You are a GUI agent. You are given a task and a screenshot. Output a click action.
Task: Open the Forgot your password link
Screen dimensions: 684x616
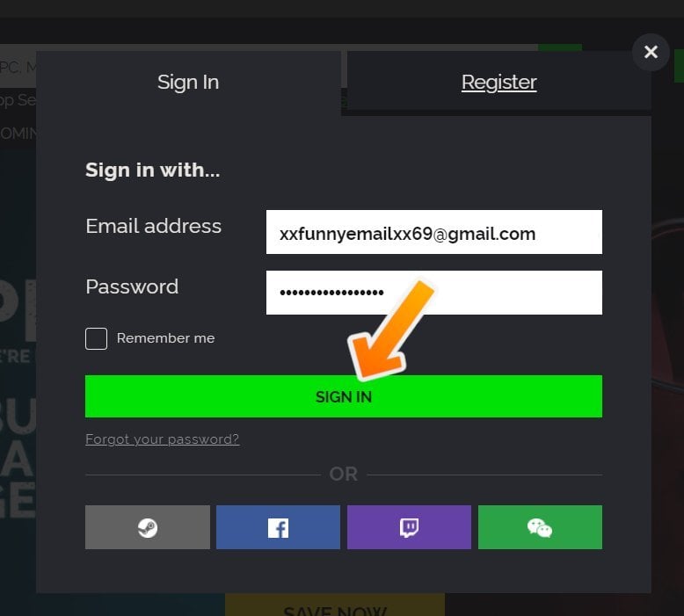(x=163, y=439)
